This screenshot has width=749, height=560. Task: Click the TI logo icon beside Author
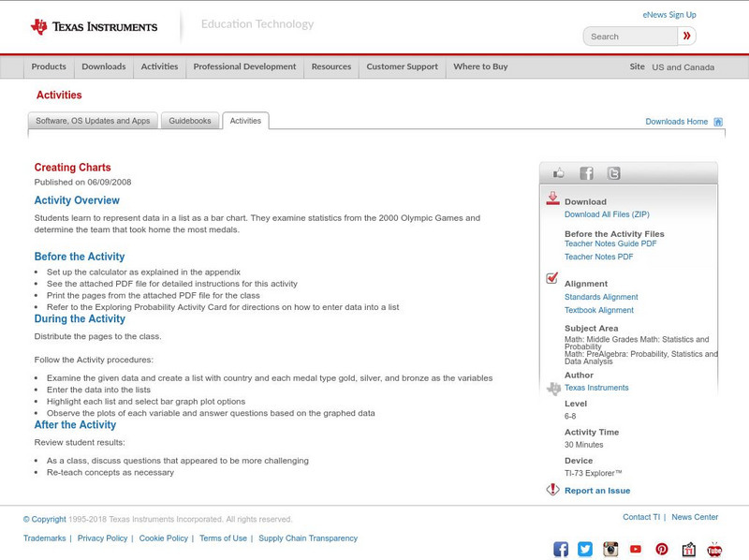553,389
